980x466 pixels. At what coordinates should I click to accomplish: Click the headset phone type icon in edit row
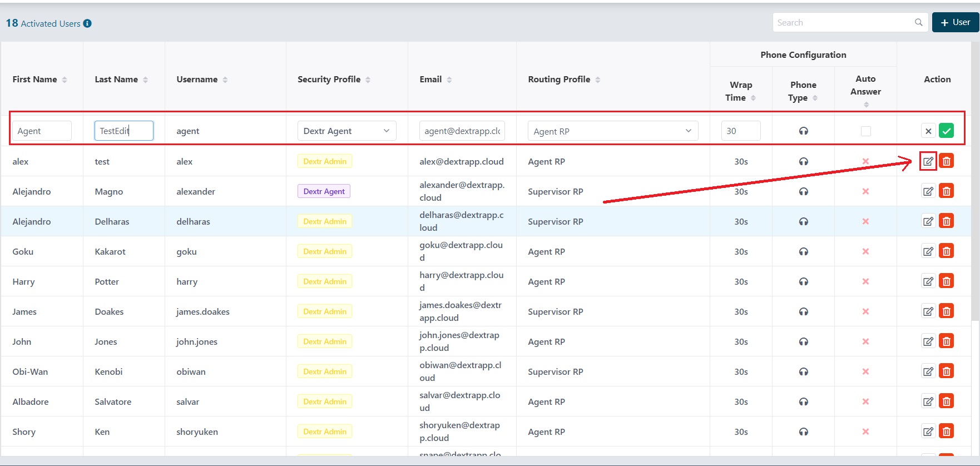pos(803,131)
